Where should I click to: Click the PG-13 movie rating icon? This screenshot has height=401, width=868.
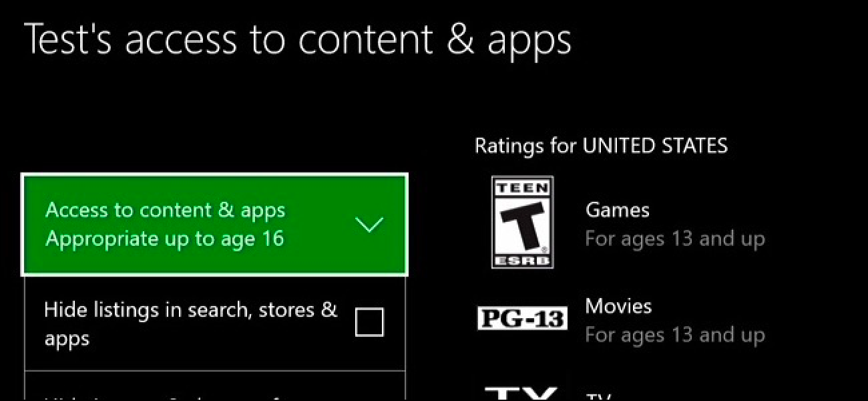522,319
